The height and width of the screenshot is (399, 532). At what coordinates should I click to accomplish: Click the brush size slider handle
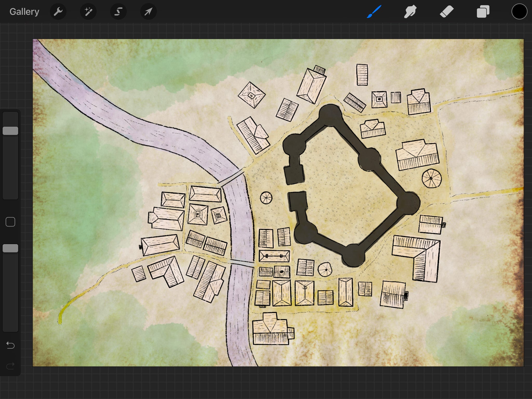(x=10, y=131)
